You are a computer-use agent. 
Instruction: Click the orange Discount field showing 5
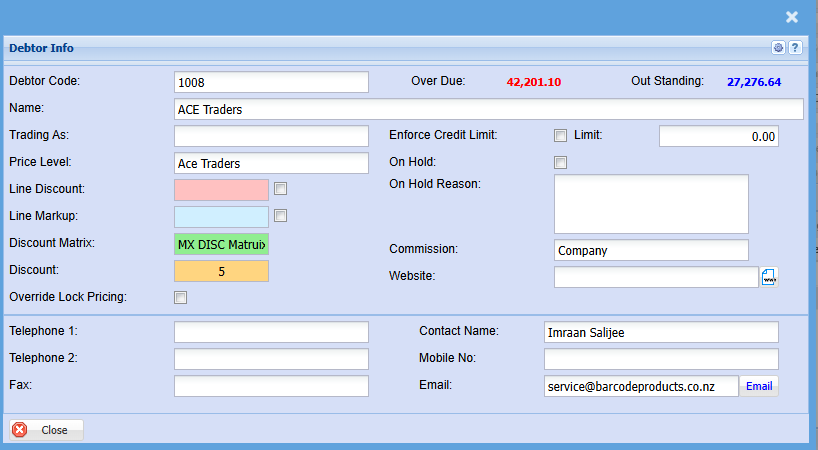click(221, 271)
